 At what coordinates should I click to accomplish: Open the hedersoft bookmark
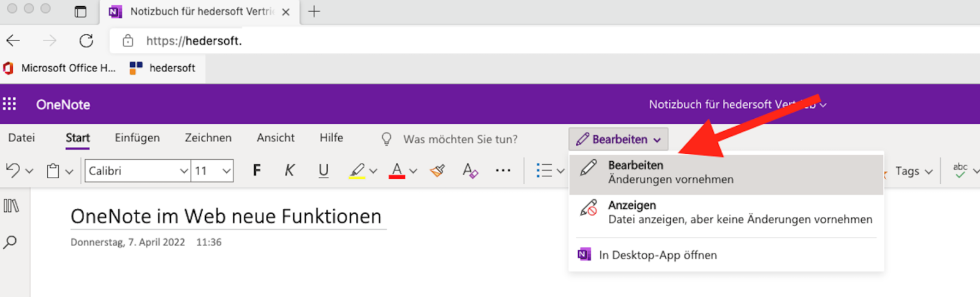pos(162,68)
